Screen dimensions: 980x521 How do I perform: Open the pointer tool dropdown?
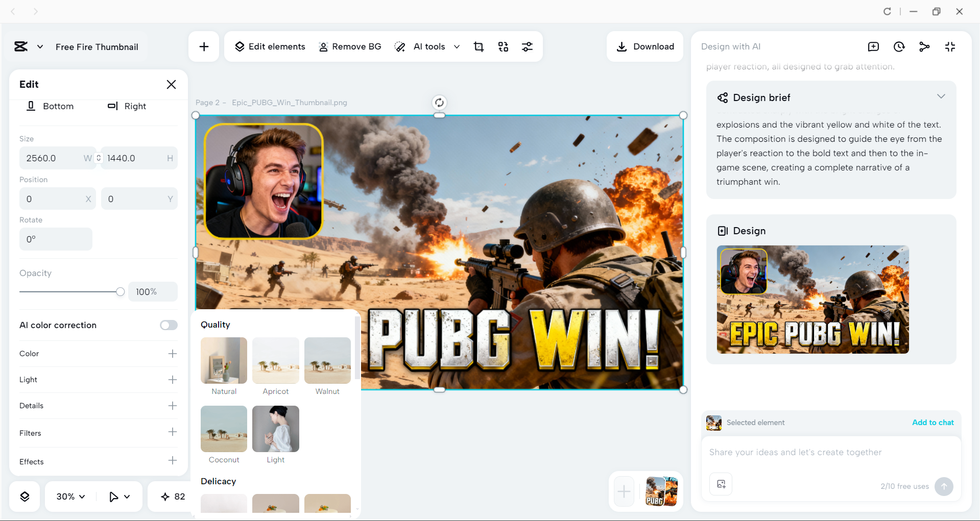(x=119, y=497)
